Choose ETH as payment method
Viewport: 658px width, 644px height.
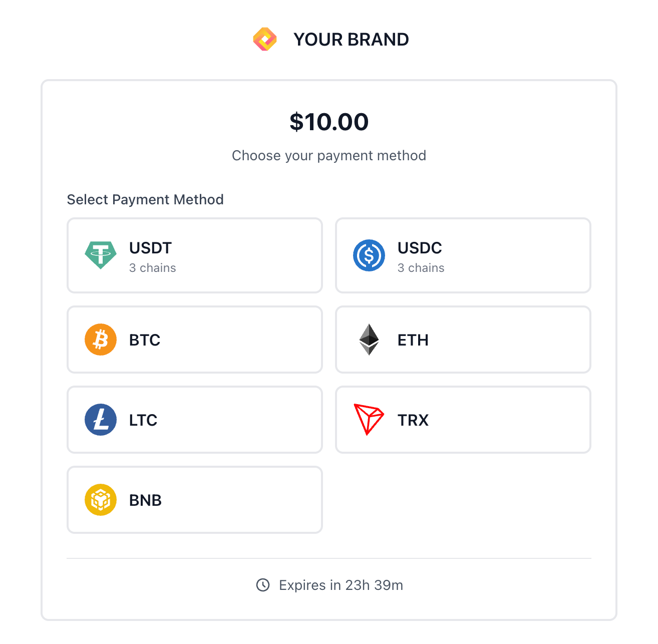click(463, 340)
